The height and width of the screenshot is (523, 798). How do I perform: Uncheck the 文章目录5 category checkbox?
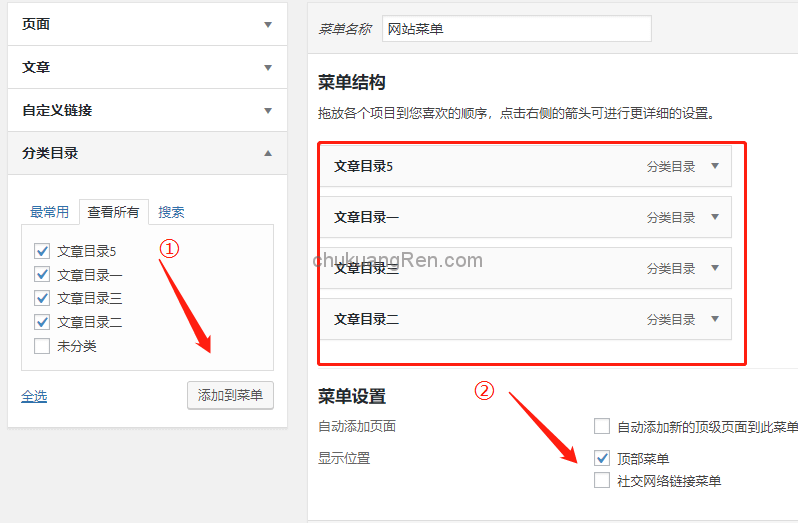click(42, 251)
